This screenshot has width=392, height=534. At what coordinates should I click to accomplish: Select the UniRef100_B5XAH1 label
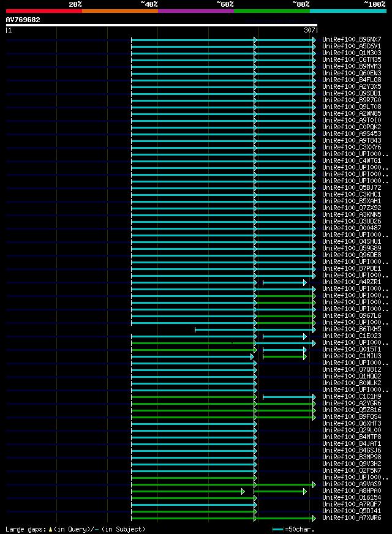(352, 201)
